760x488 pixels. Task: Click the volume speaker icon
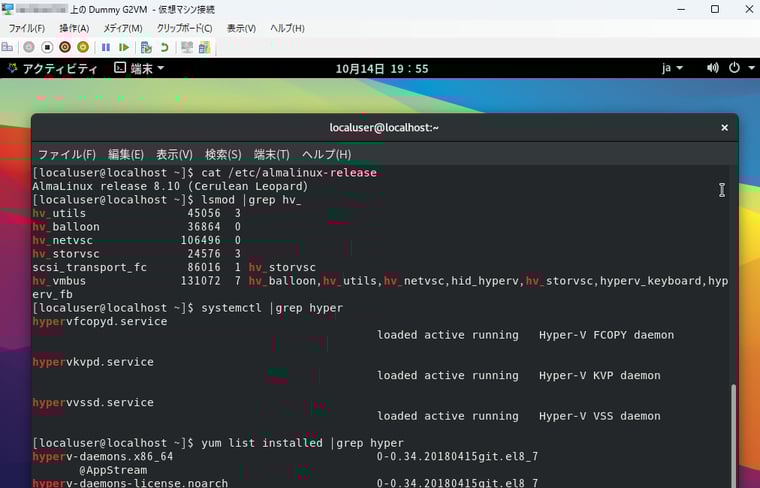tap(712, 68)
